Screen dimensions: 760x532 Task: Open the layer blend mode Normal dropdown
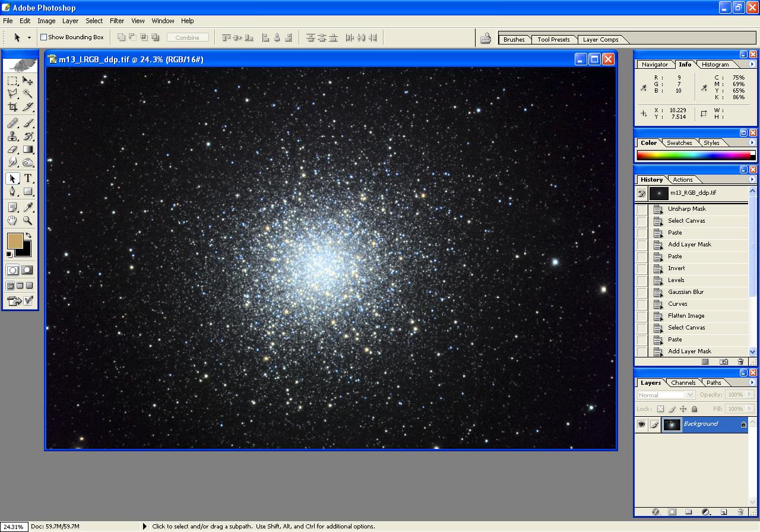tap(666, 395)
